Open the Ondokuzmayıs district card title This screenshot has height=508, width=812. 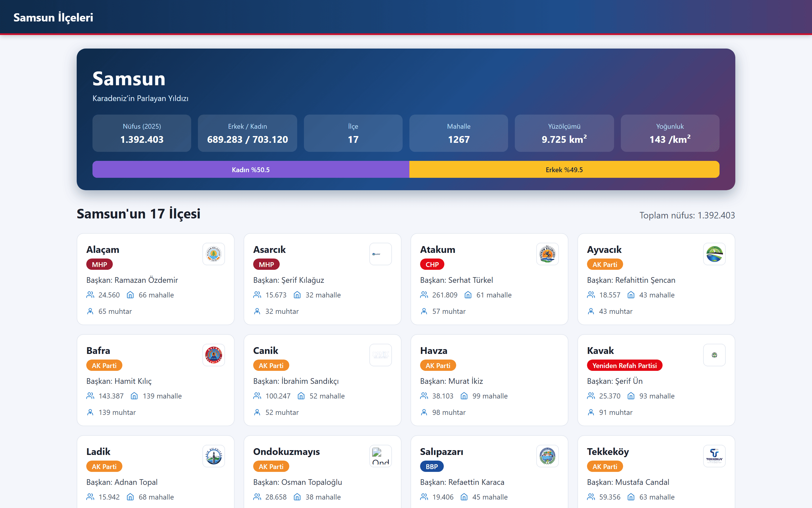coord(286,452)
